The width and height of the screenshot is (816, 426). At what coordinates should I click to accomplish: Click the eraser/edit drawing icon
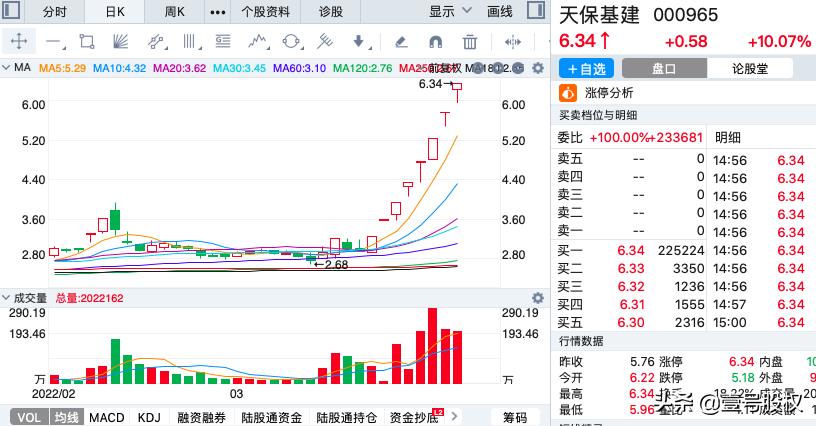(401, 42)
